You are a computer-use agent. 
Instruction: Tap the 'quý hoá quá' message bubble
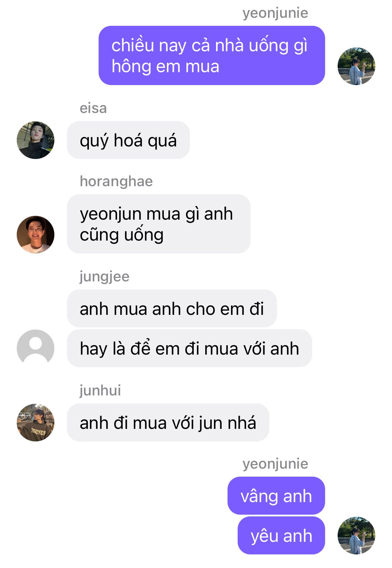[x=128, y=140]
